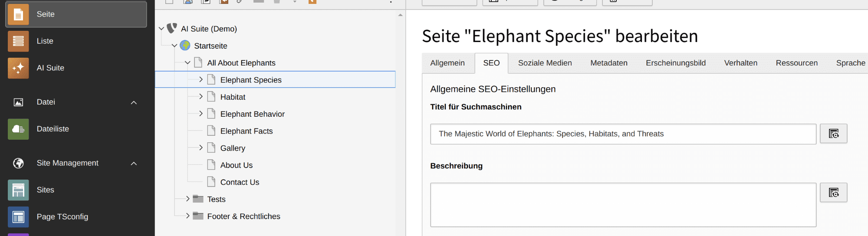Select Contact Us page in tree
This screenshot has height=236, width=868.
click(x=240, y=182)
